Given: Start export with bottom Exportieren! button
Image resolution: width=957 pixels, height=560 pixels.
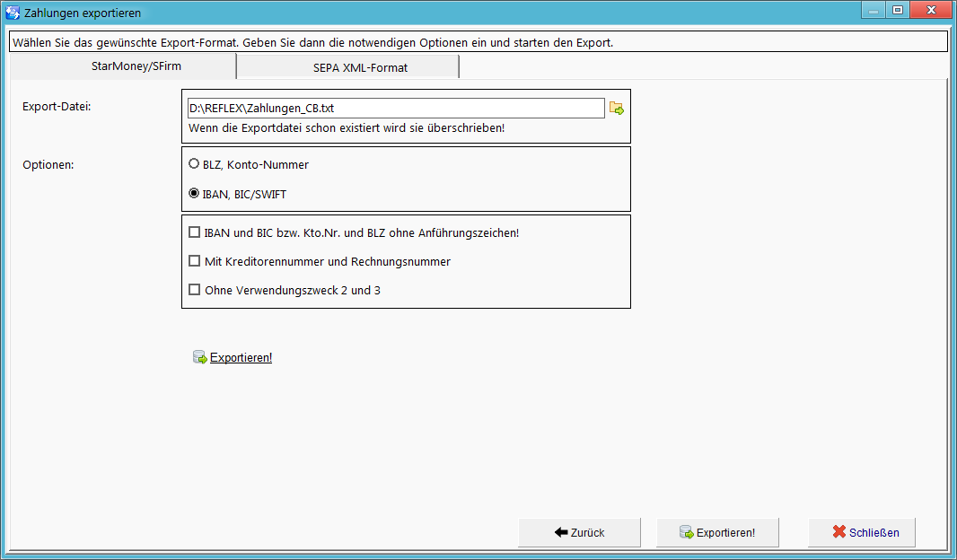Looking at the screenshot, I should click(x=717, y=532).
